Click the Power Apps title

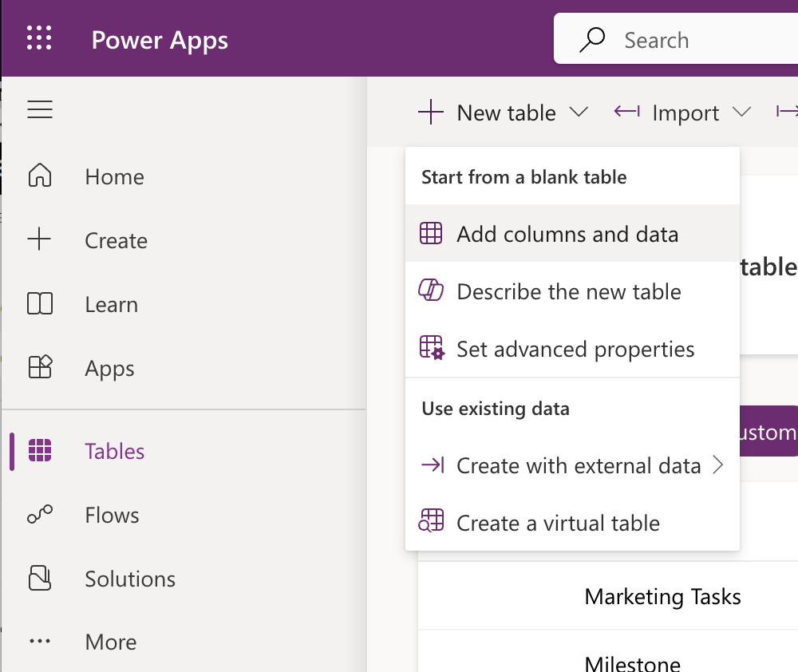(160, 40)
